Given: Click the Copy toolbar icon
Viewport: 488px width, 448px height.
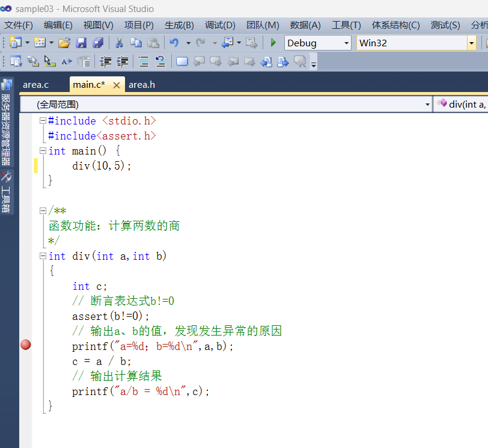Looking at the screenshot, I should (x=136, y=43).
